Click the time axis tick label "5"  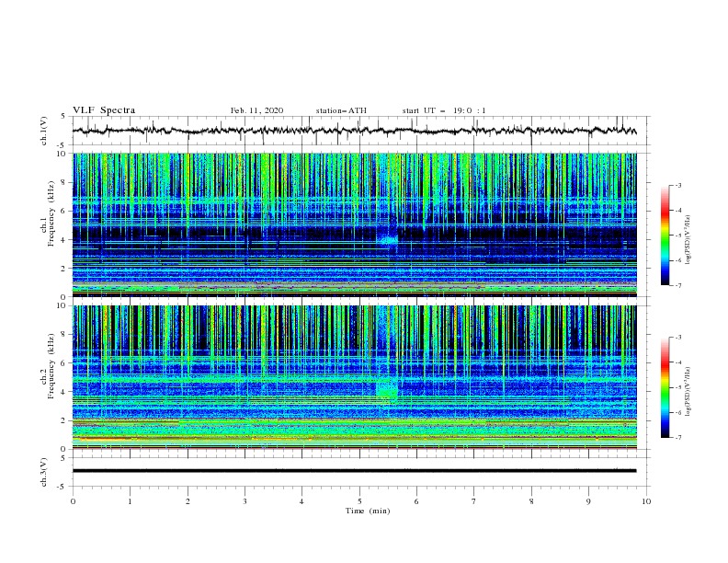coord(359,501)
